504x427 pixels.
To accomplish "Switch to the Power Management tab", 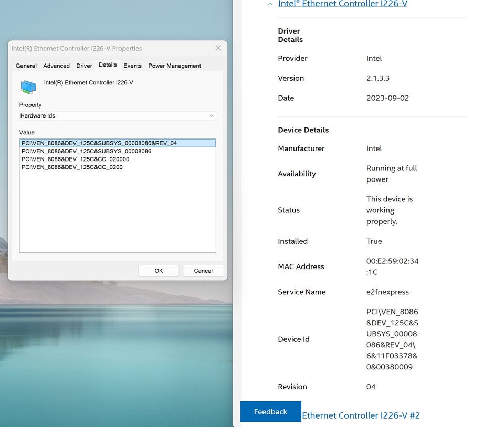I will coord(174,66).
